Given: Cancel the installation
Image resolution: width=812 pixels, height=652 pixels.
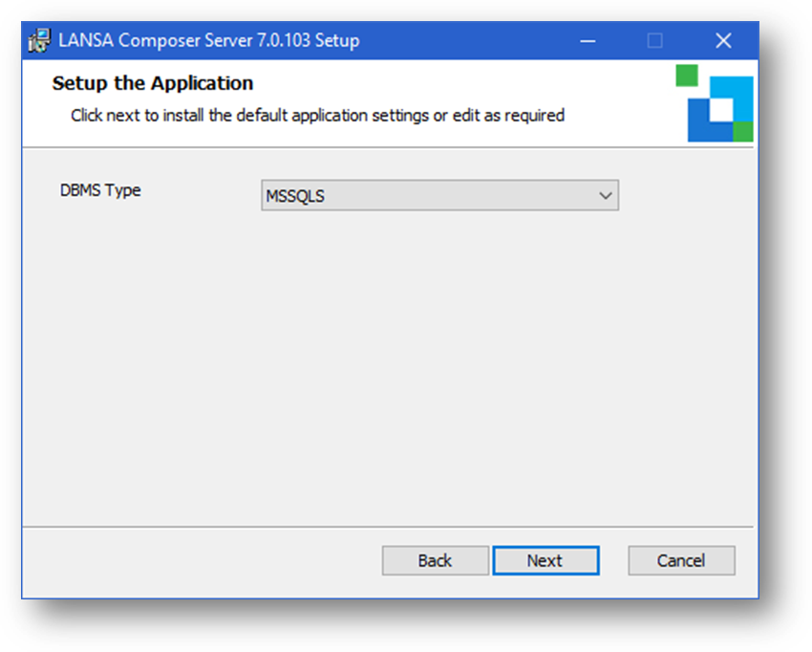Looking at the screenshot, I should pyautogui.click(x=681, y=560).
